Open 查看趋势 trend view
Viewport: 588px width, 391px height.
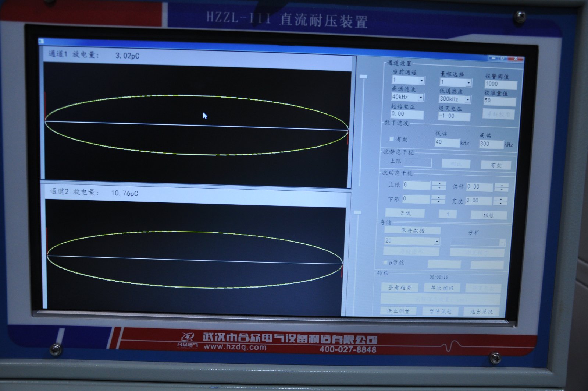(400, 288)
